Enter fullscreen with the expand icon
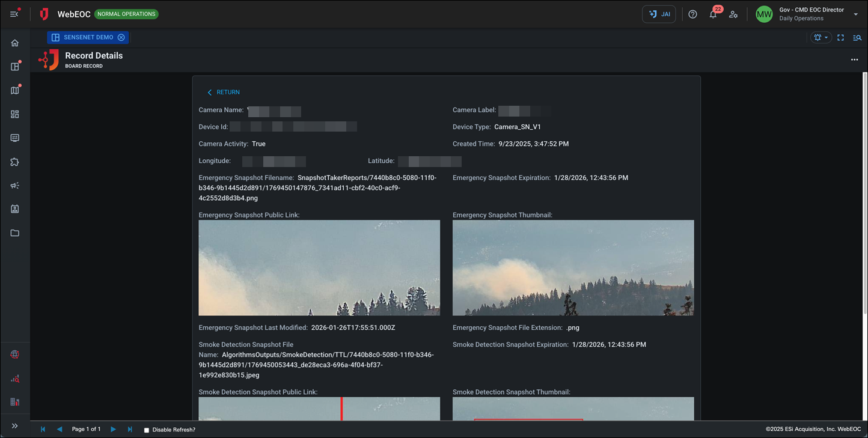 tap(841, 37)
